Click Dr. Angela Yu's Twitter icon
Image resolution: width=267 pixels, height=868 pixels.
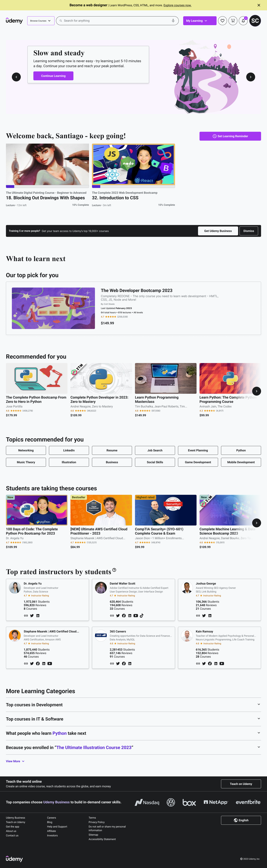32,616
